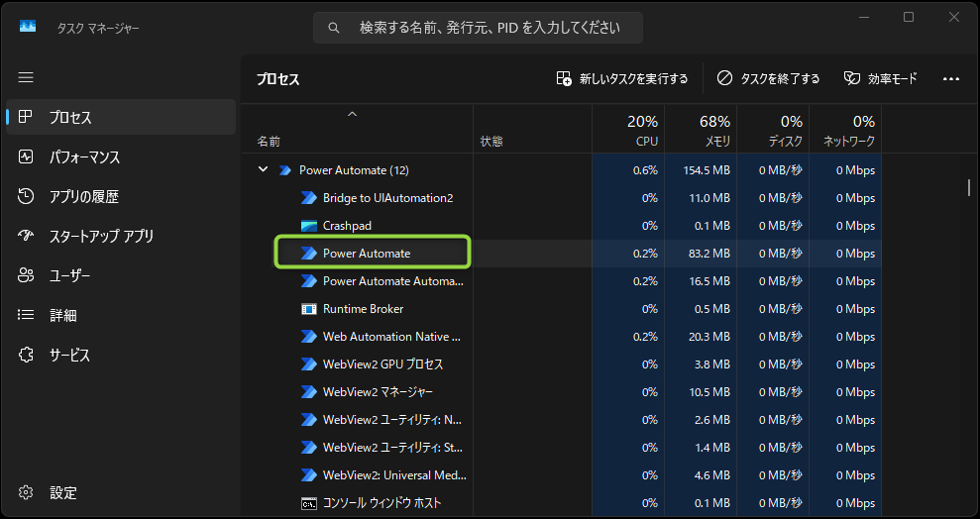
Task: Collapse column header chevron above 名前
Action: (x=351, y=116)
